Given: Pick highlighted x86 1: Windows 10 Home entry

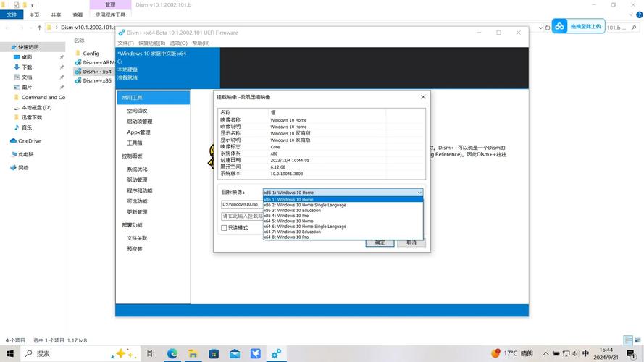Looking at the screenshot, I should (343, 200).
